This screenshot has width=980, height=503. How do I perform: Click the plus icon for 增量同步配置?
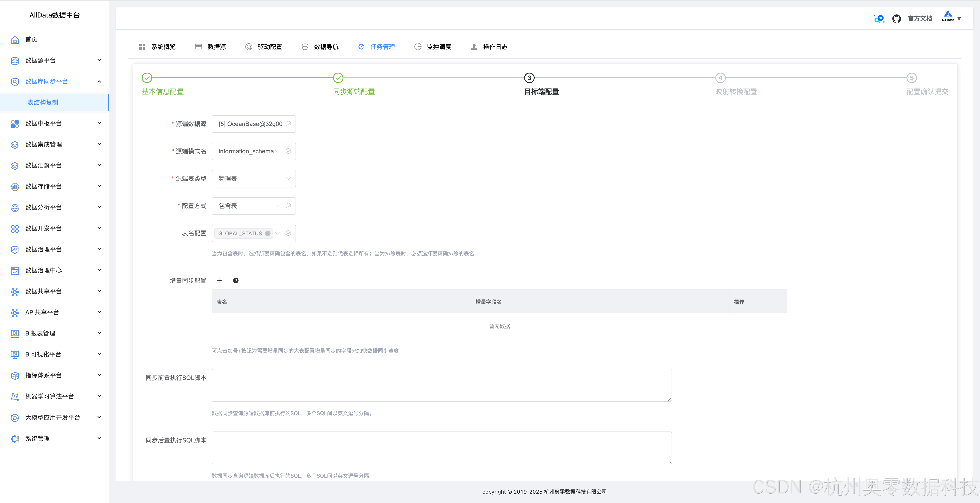click(219, 280)
